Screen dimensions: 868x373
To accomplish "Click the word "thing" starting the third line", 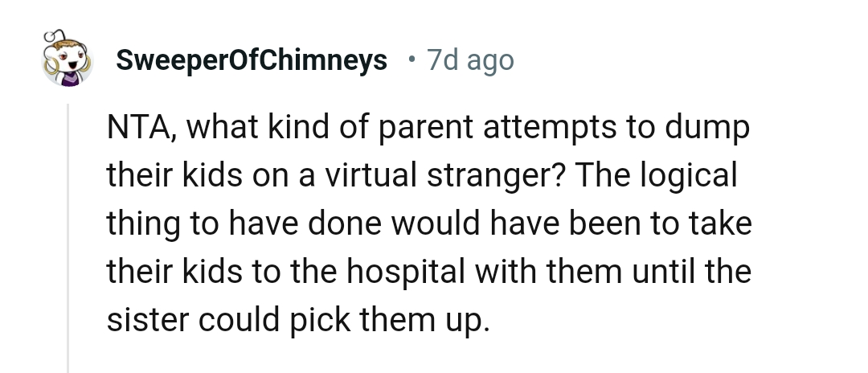I will coord(142,224).
